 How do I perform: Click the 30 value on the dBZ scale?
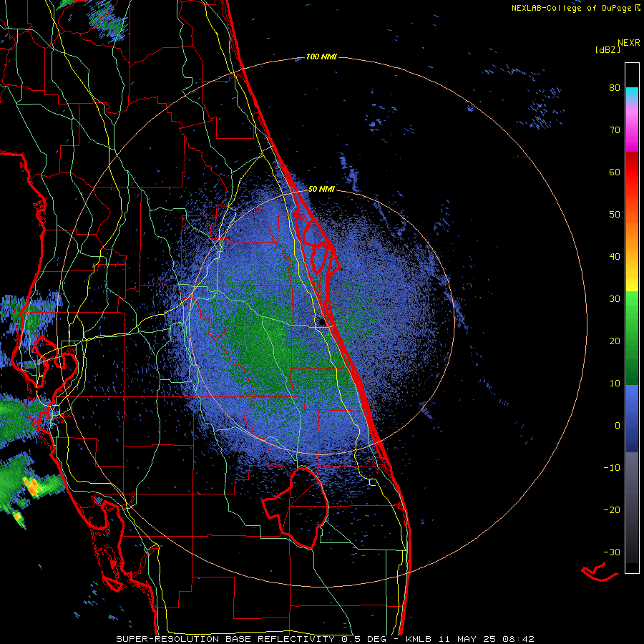(x=615, y=299)
